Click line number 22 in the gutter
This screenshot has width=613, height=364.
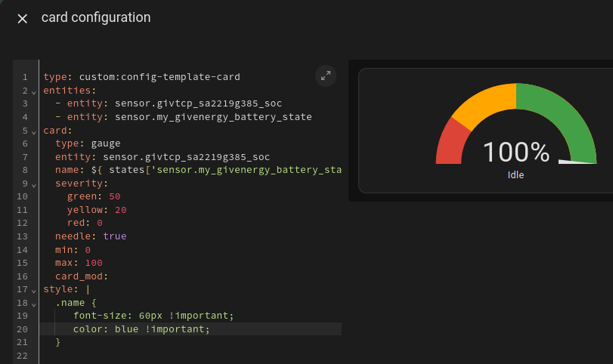[x=22, y=356]
